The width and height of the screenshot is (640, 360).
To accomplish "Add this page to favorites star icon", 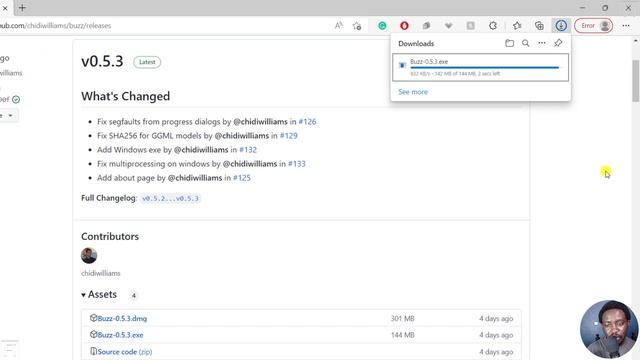I will 357,26.
